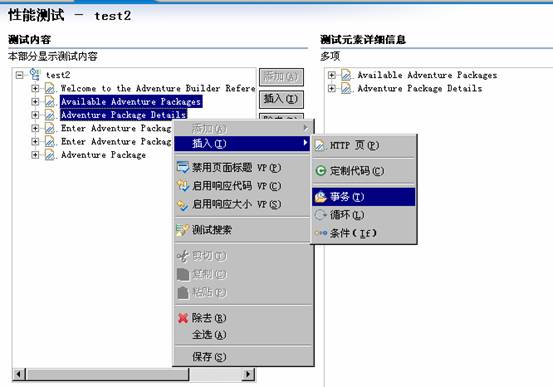Click the test2 root node icon
553x387 pixels.
point(35,74)
